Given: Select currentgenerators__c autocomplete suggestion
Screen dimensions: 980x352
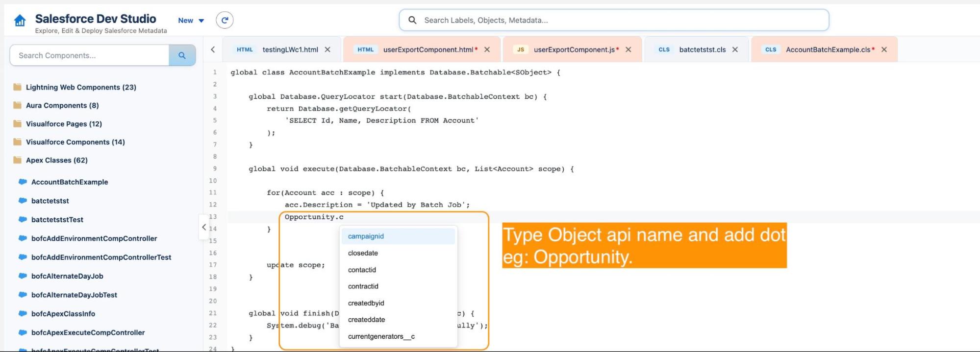Looking at the screenshot, I should 398,336.
